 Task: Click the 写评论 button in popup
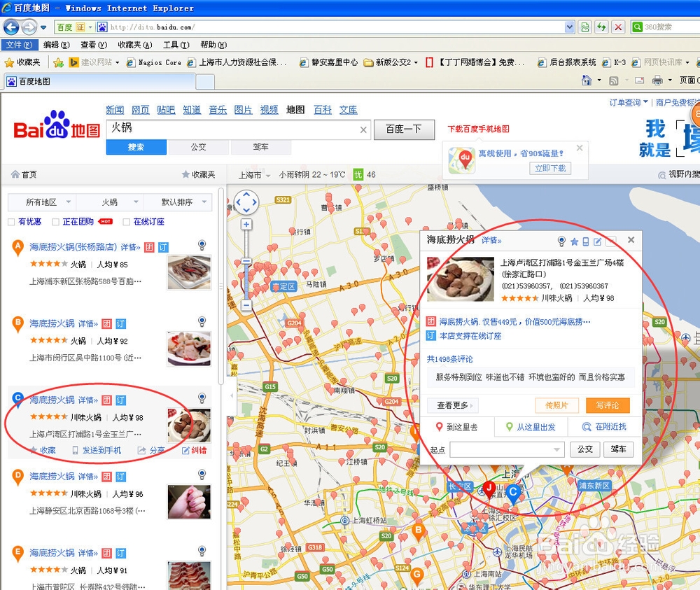click(x=608, y=405)
